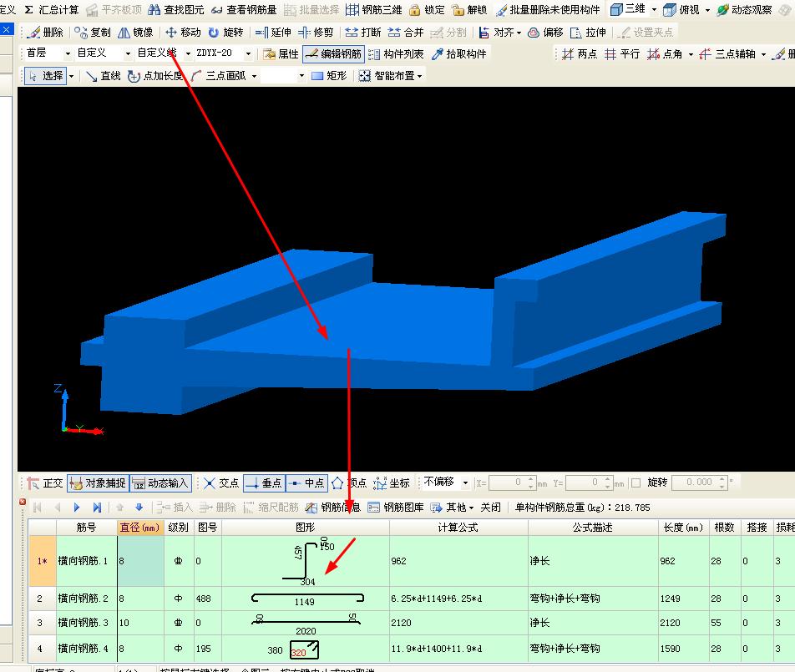Click 钢筋信息 rebar info button
The height and width of the screenshot is (672, 795).
click(x=333, y=508)
